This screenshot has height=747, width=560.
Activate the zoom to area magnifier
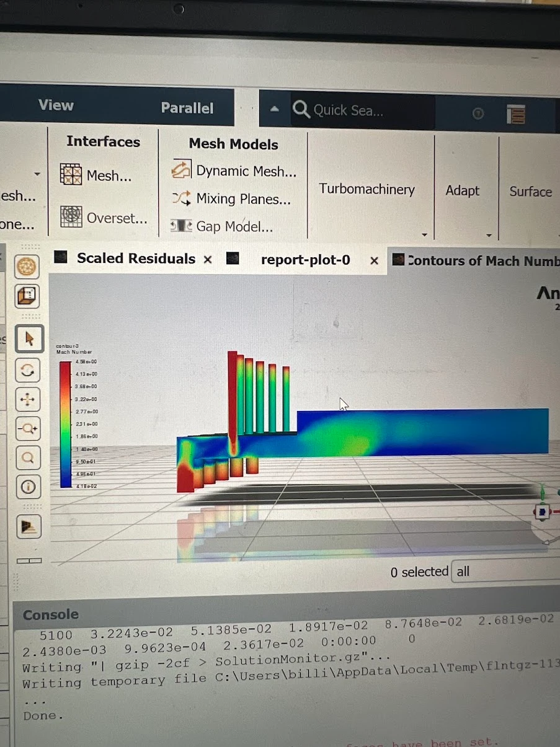pyautogui.click(x=27, y=458)
